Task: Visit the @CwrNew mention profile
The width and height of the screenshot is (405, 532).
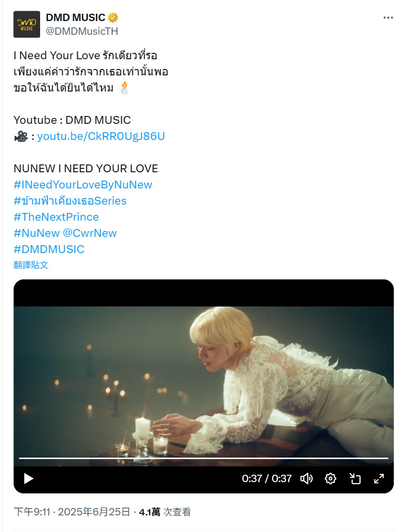Action: click(90, 233)
